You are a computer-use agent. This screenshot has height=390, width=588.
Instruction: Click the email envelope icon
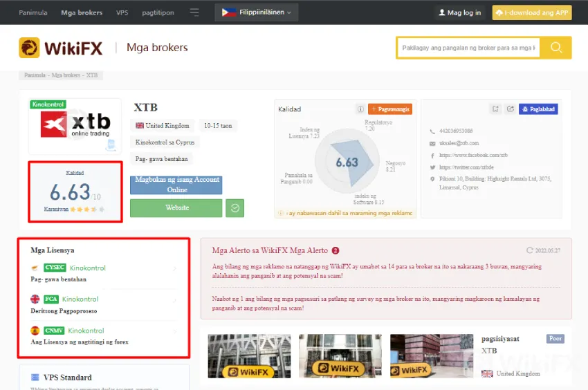click(x=432, y=143)
